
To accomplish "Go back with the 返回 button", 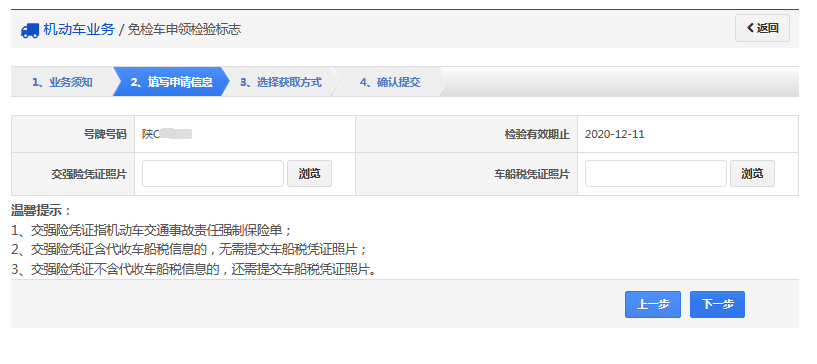I will tap(762, 28).
